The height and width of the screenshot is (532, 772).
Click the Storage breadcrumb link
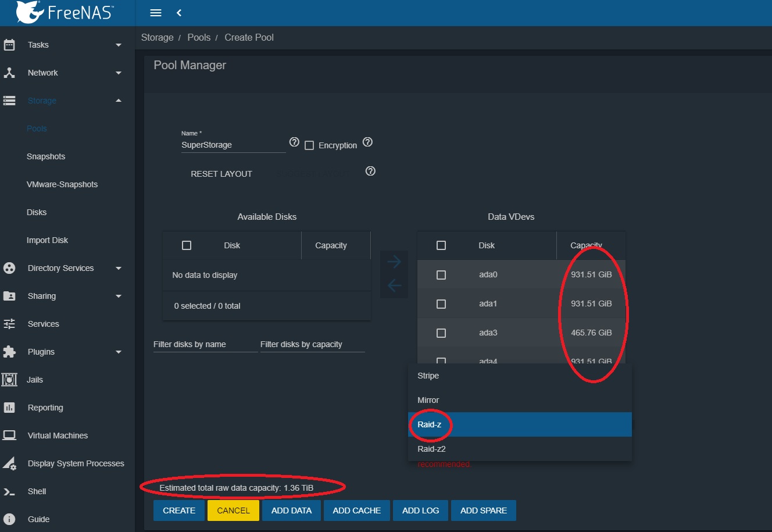tap(158, 37)
